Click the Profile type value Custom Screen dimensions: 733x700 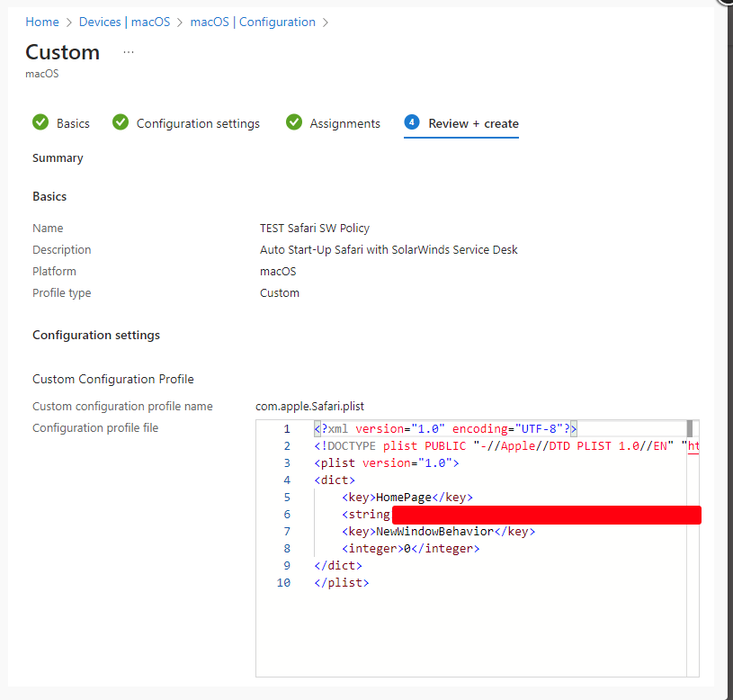(x=280, y=293)
